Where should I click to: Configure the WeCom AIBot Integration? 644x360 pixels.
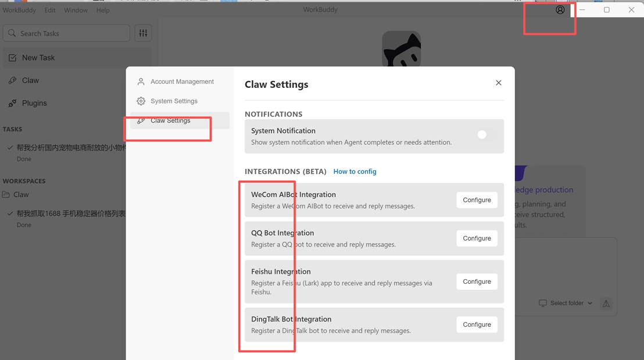click(477, 199)
